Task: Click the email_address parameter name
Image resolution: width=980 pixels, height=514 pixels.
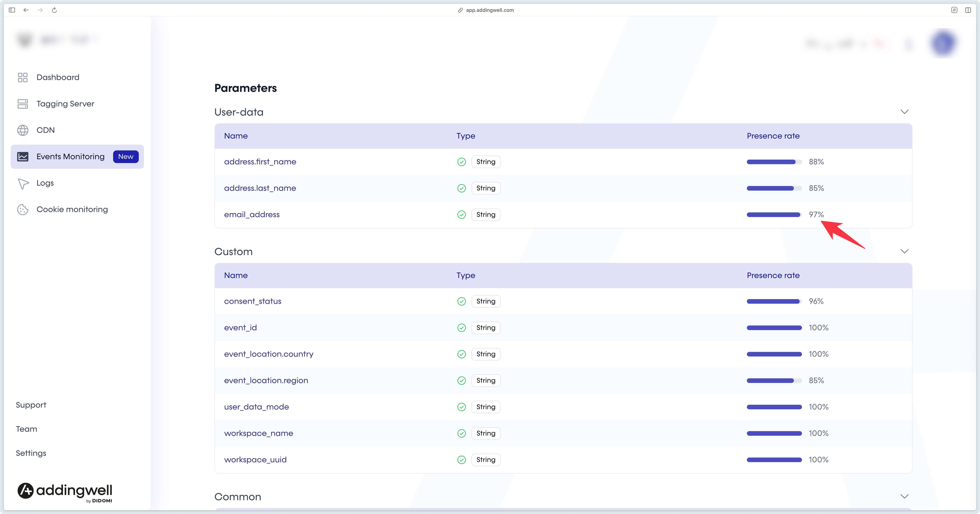Action: (x=252, y=215)
